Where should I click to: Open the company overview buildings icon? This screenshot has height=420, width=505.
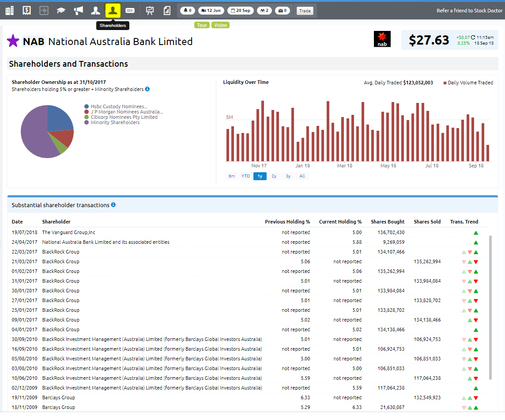(10, 11)
